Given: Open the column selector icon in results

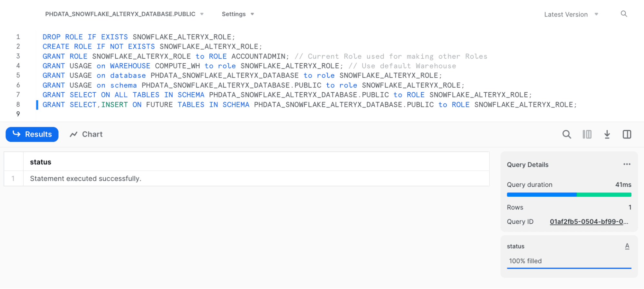Looking at the screenshot, I should point(587,134).
